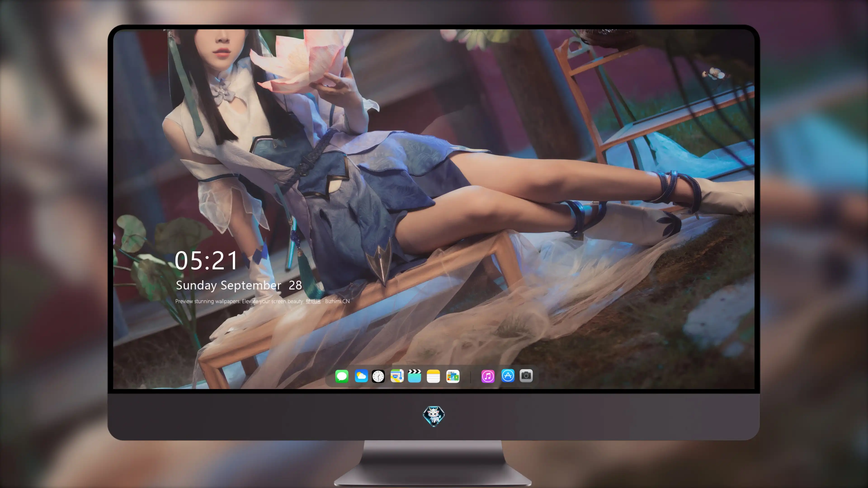868x488 pixels.
Task: Launch the Weather app from the dock
Action: (361, 376)
